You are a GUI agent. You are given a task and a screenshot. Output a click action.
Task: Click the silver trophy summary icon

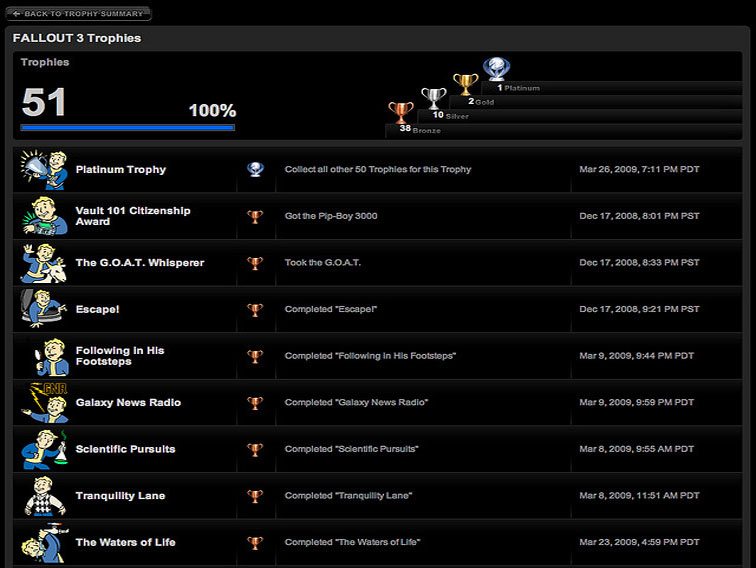(x=433, y=98)
